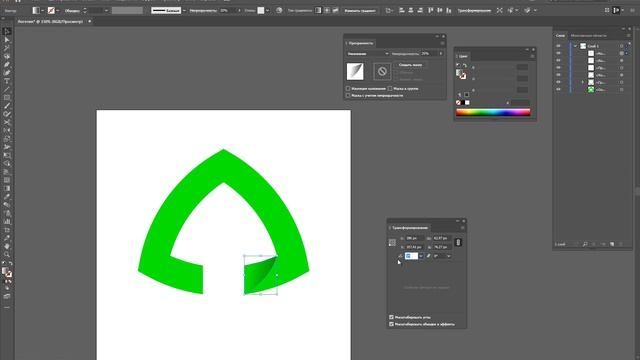Image resolution: width=640 pixels, height=360 pixels.
Task: Select the Selection tool (black arrow)
Action: point(7,31)
